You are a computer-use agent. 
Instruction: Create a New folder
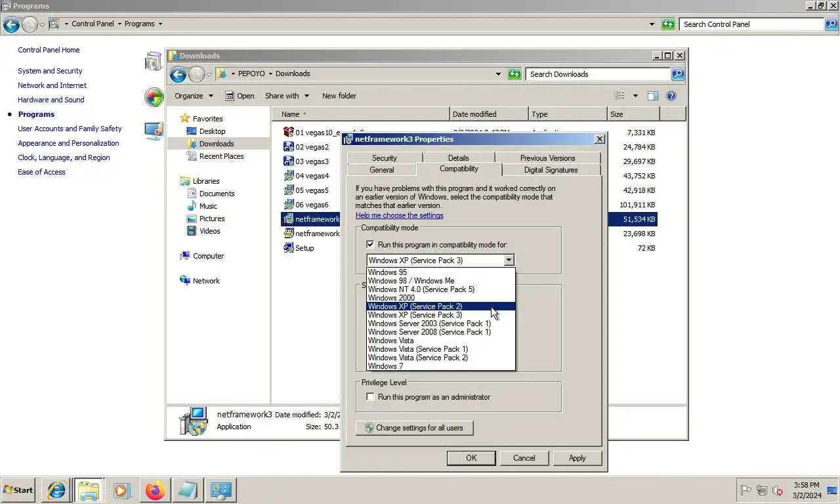tap(339, 96)
